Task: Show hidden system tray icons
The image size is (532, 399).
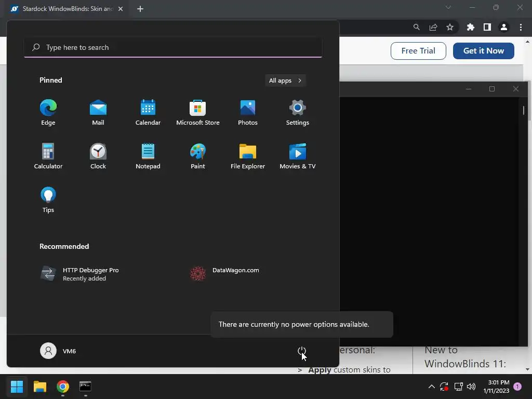Action: point(432,387)
